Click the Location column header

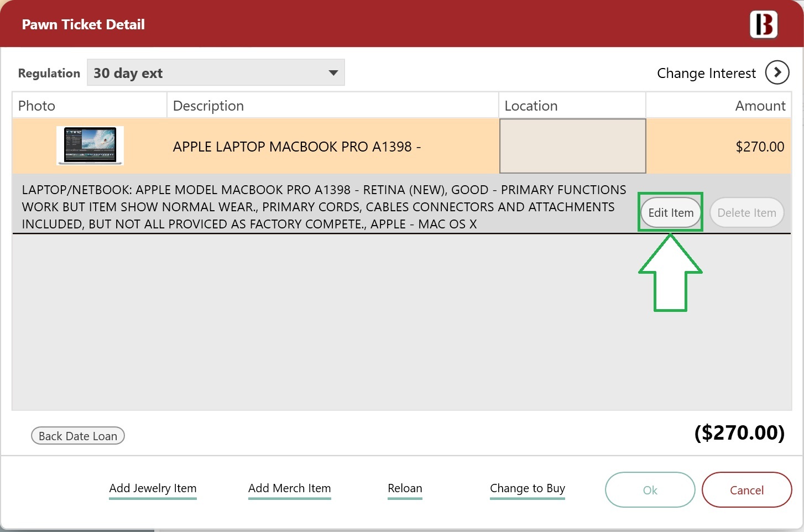point(572,105)
